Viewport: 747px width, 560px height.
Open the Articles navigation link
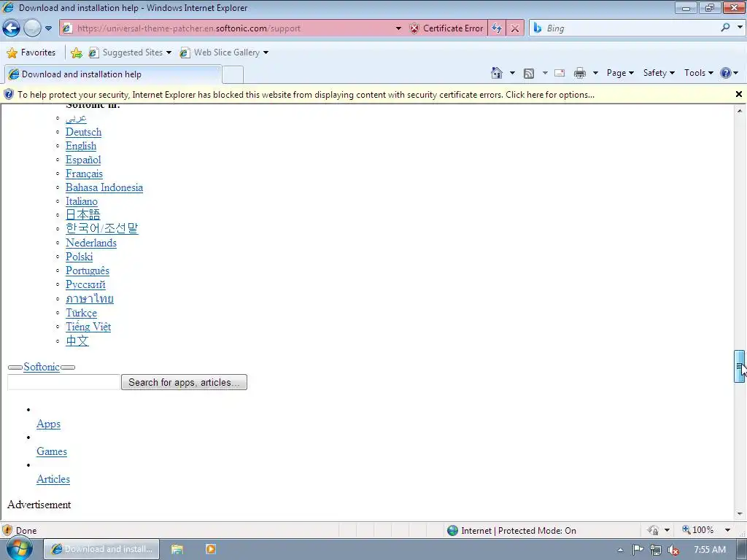pos(53,479)
